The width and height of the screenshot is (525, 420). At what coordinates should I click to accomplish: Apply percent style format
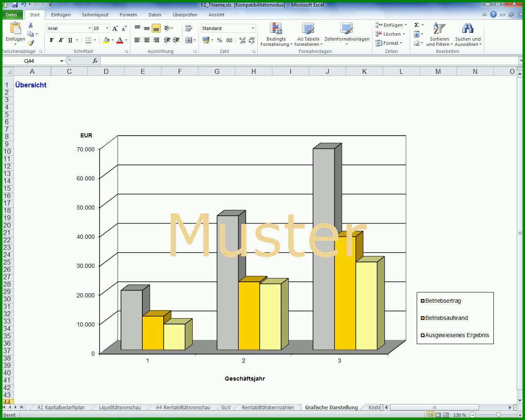(219, 40)
